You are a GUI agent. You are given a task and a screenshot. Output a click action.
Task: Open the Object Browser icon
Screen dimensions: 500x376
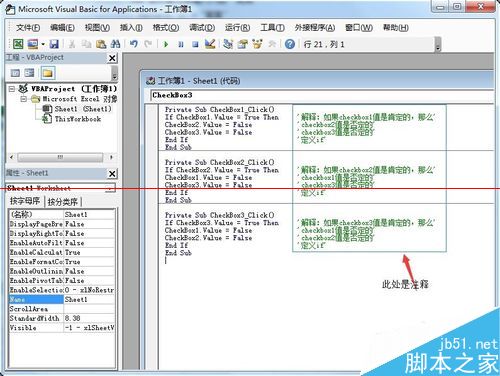[257, 44]
